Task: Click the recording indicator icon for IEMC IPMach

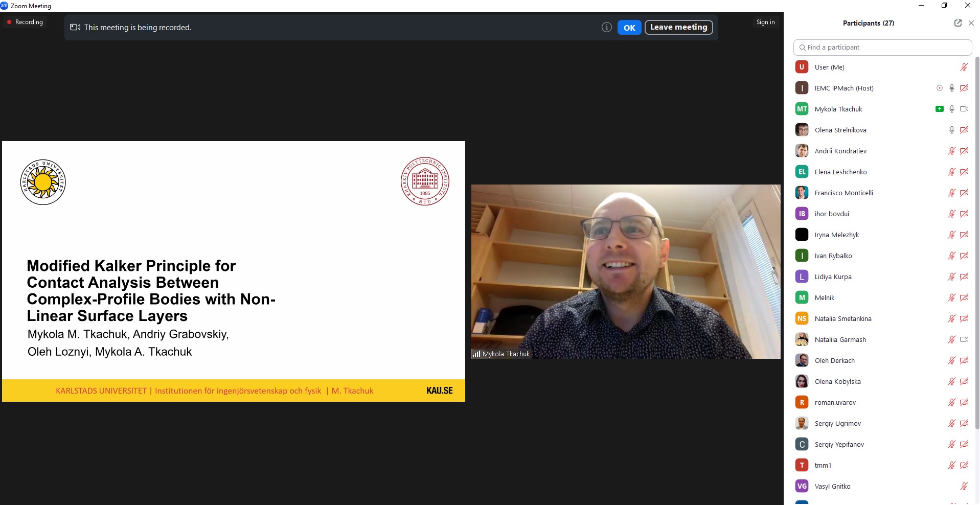Action: pos(939,88)
